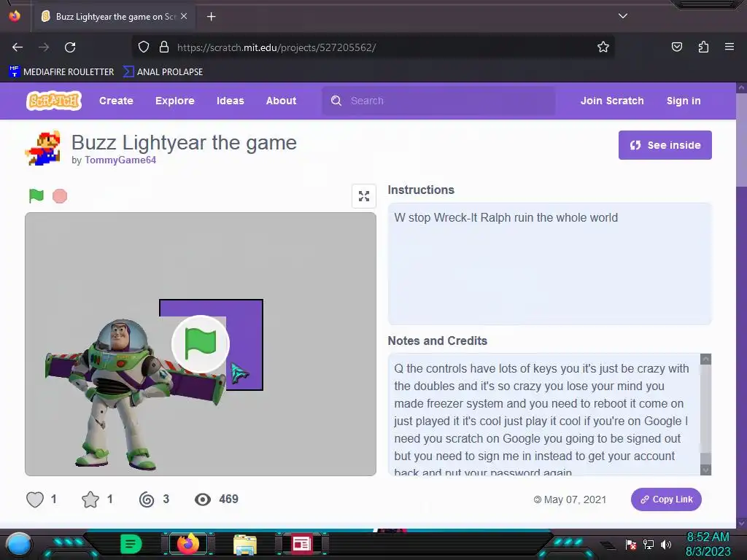Open the Explore menu item
The width and height of the screenshot is (747, 560).
175,101
